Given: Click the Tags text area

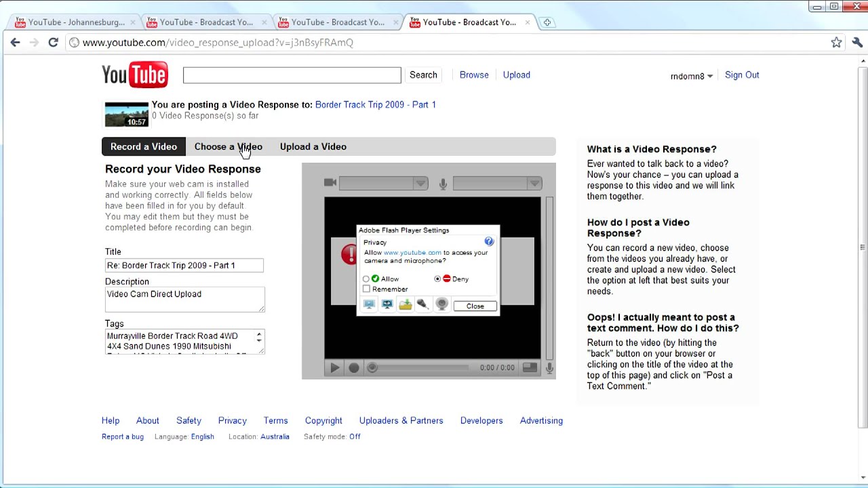Looking at the screenshot, I should [x=184, y=342].
